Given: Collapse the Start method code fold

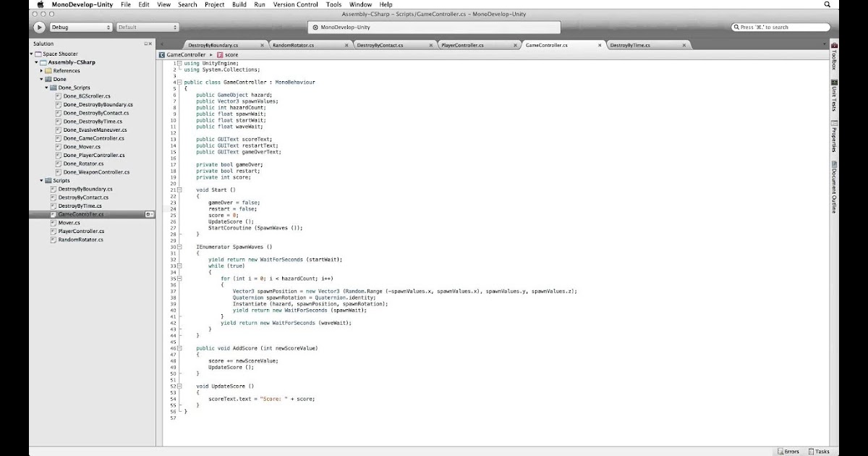Looking at the screenshot, I should [x=179, y=190].
